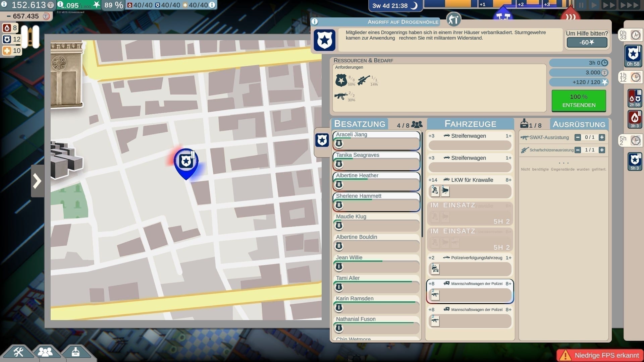Click the -60 ask for help button
Image resolution: width=644 pixels, height=362 pixels.
[x=587, y=43]
